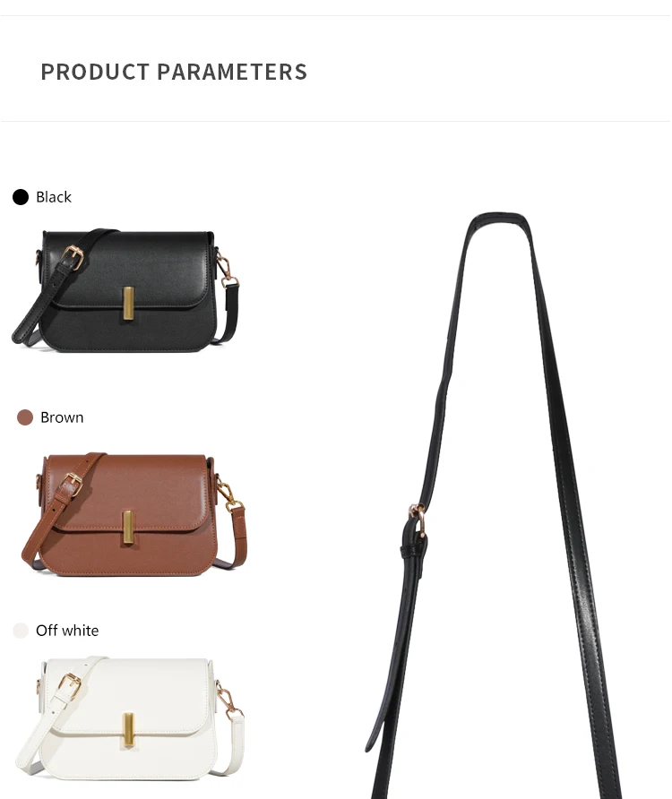Click the large black shoulder strap image
Image resolution: width=672 pixels, height=799 pixels.
494,504
